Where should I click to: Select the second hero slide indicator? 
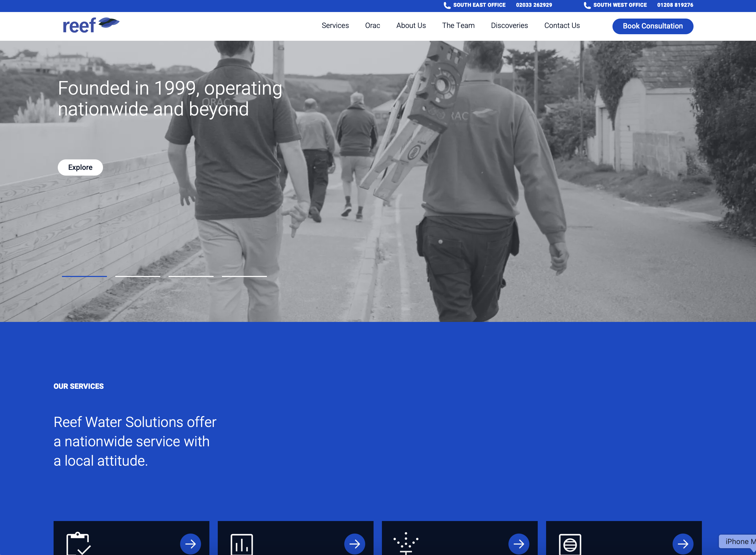click(138, 276)
